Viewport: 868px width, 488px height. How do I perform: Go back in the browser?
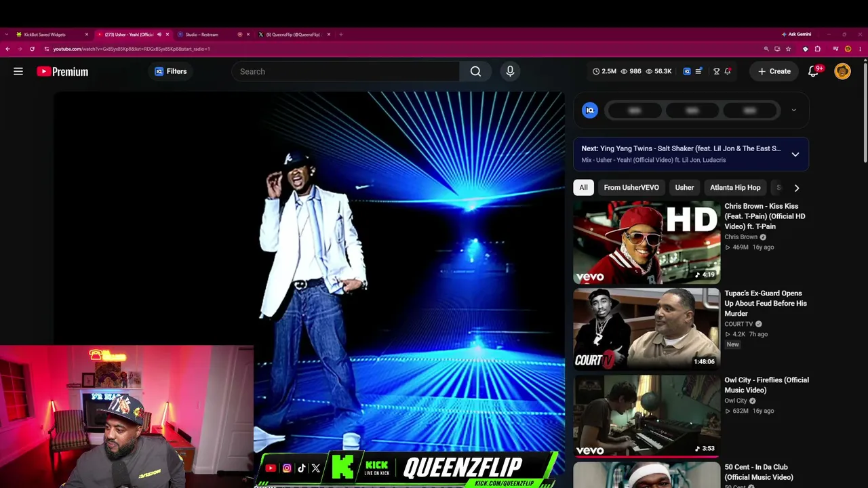tap(7, 49)
